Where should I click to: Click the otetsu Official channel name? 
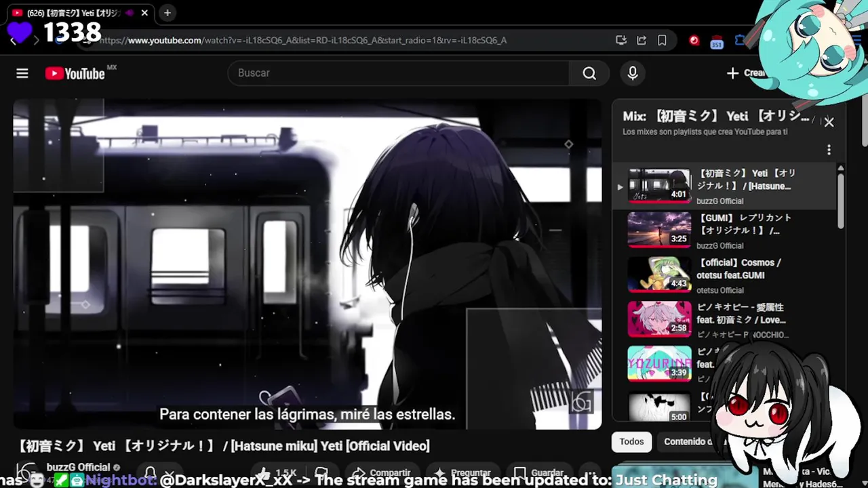tap(720, 290)
